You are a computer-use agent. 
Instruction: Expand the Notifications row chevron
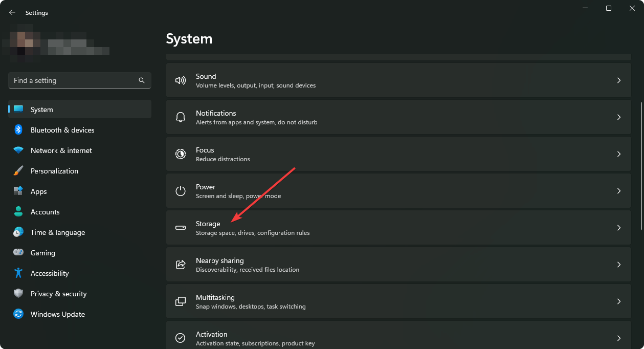coord(619,117)
